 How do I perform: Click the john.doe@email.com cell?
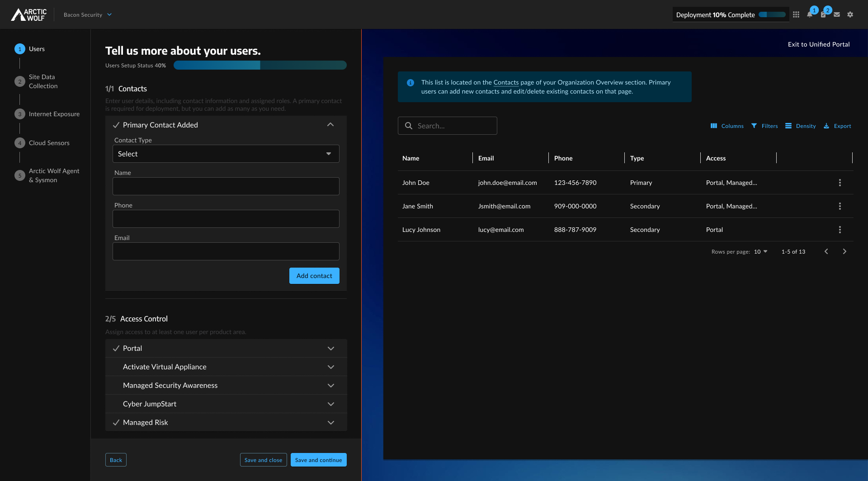(508, 183)
